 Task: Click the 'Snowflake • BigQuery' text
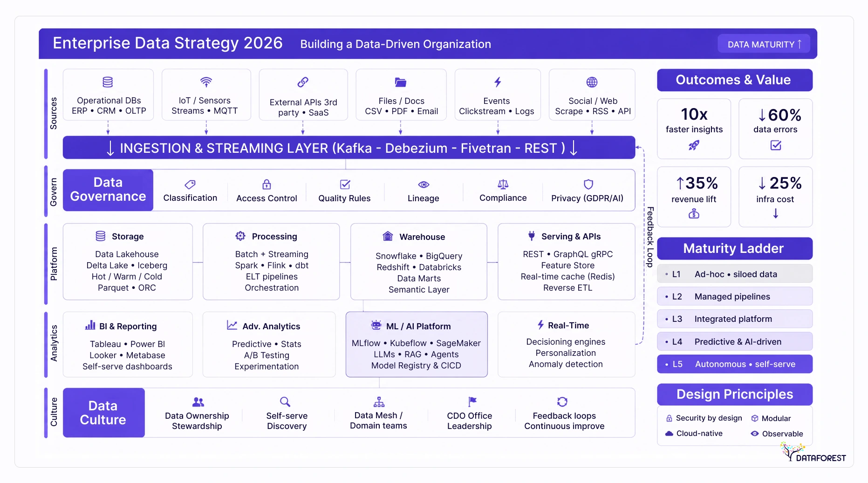[419, 256]
